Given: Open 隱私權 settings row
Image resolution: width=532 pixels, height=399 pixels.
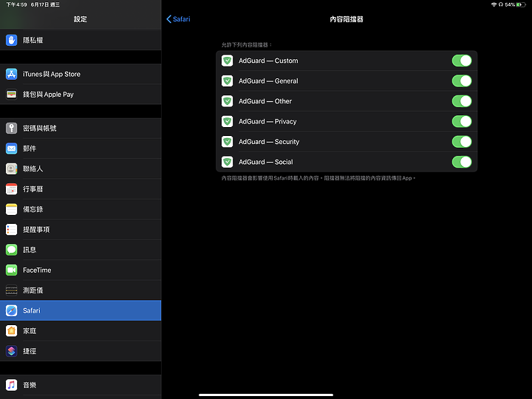Looking at the screenshot, I should pos(81,40).
